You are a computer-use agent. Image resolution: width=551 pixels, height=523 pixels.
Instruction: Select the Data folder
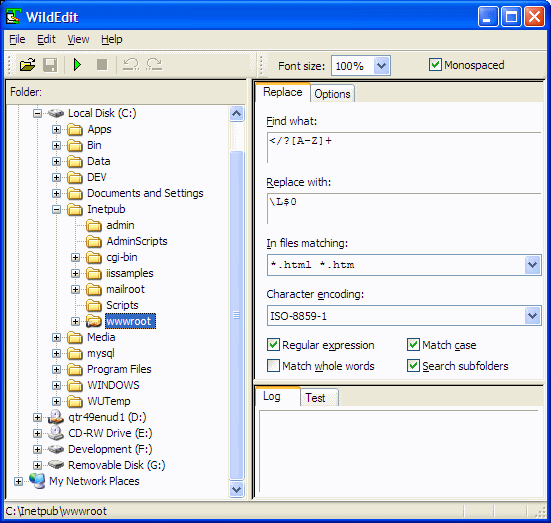[99, 161]
